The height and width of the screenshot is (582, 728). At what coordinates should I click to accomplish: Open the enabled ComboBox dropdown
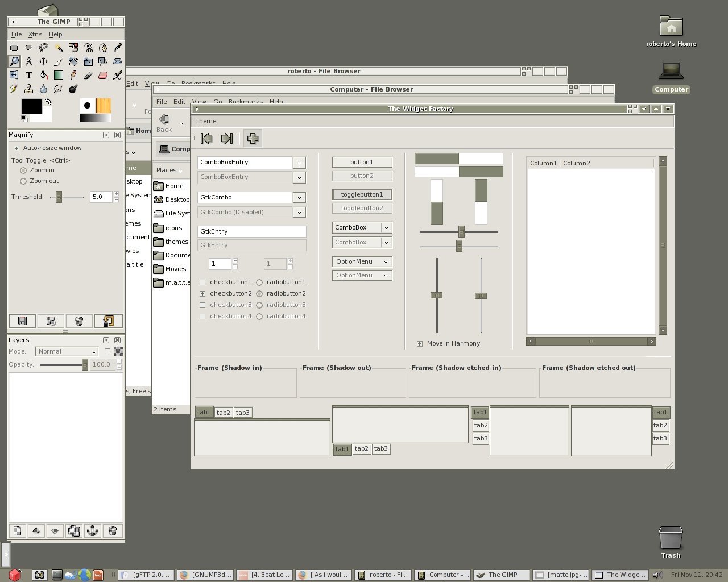(x=362, y=227)
